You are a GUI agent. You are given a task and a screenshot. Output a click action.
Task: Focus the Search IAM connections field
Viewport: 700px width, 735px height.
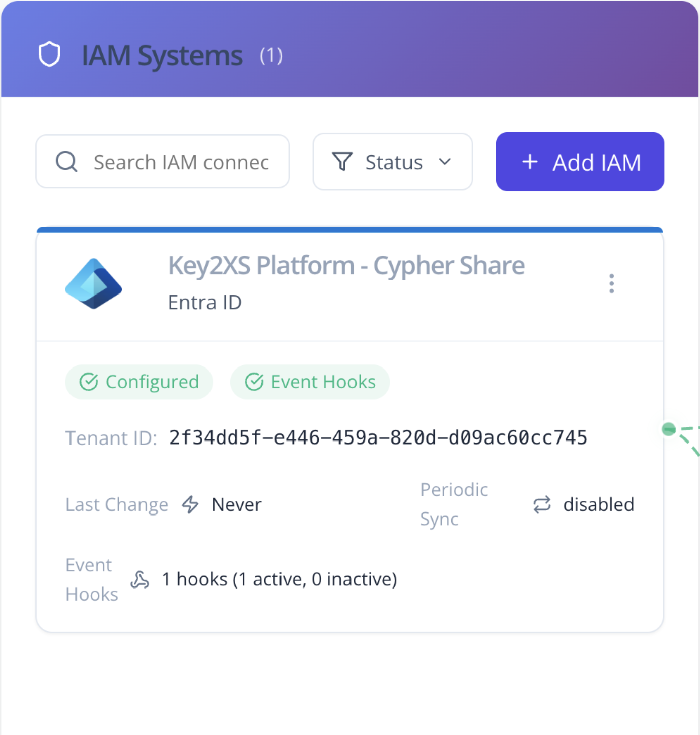(181, 162)
